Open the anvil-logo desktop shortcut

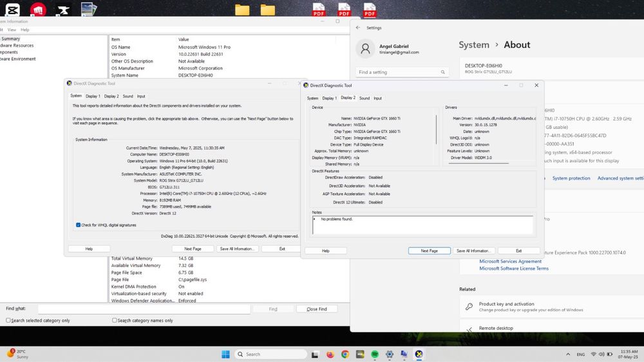point(63,10)
